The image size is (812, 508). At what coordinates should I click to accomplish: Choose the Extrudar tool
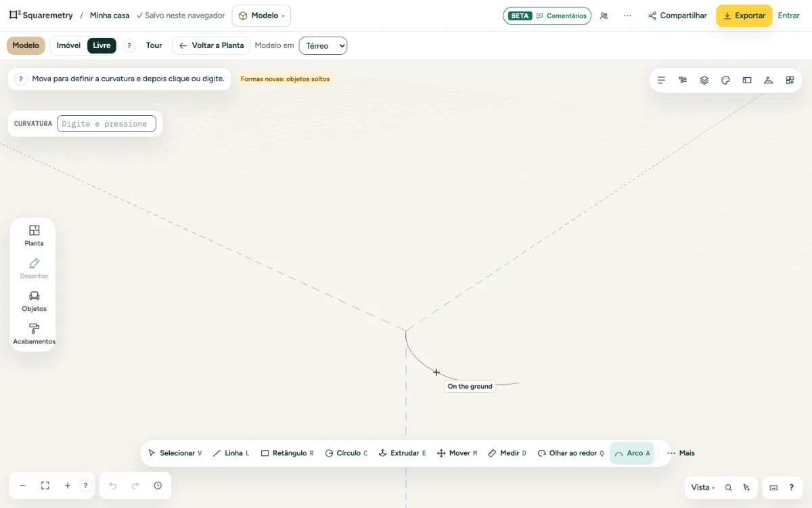pyautogui.click(x=402, y=453)
